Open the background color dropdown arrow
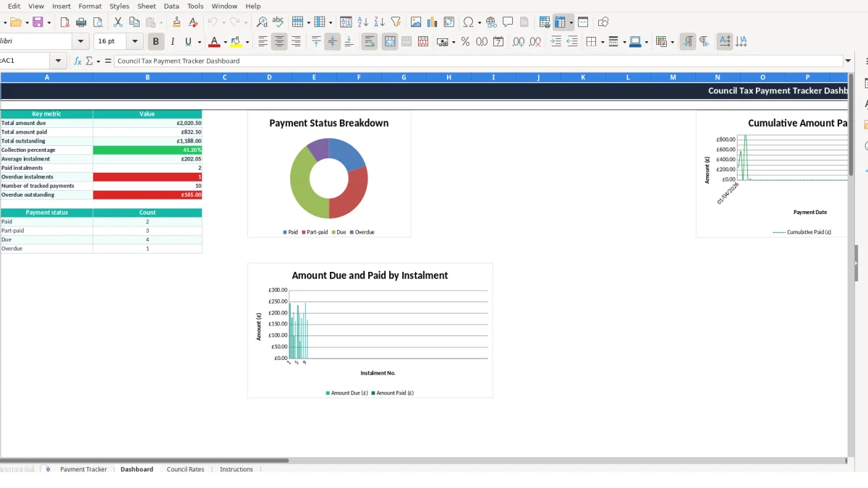868x488 pixels. point(247,42)
